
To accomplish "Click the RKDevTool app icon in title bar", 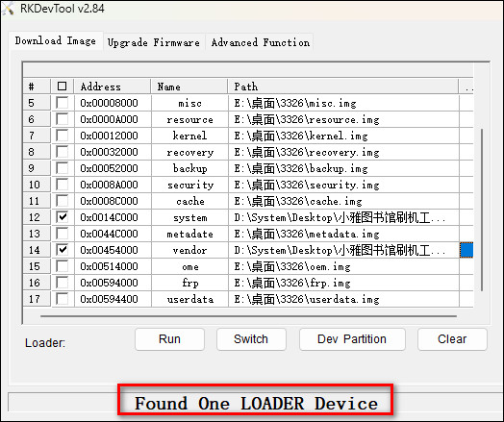I will pos(8,8).
